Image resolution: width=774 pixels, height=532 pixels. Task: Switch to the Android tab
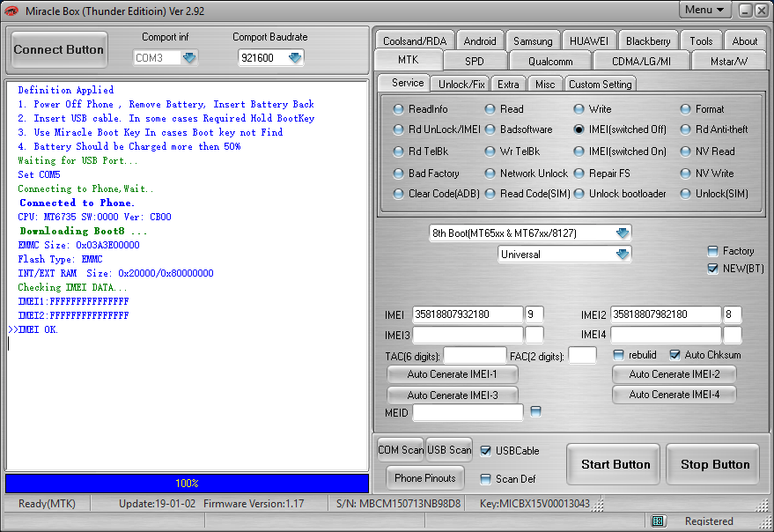pyautogui.click(x=479, y=41)
